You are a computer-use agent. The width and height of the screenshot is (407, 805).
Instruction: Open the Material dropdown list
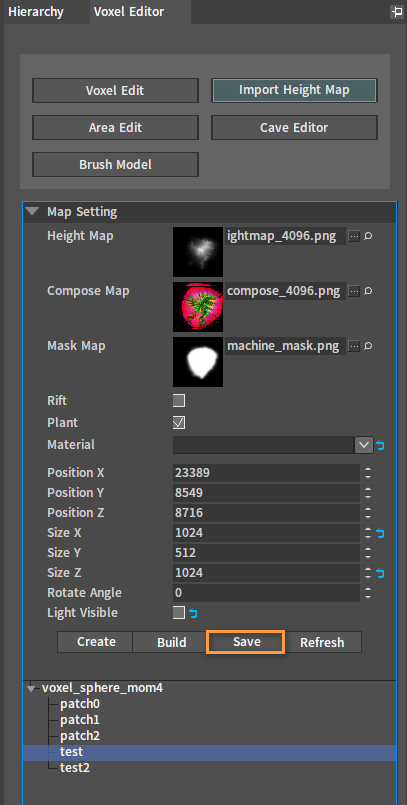[x=363, y=445]
